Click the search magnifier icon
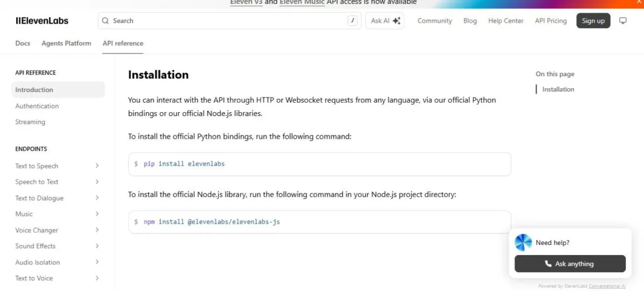 (106, 21)
